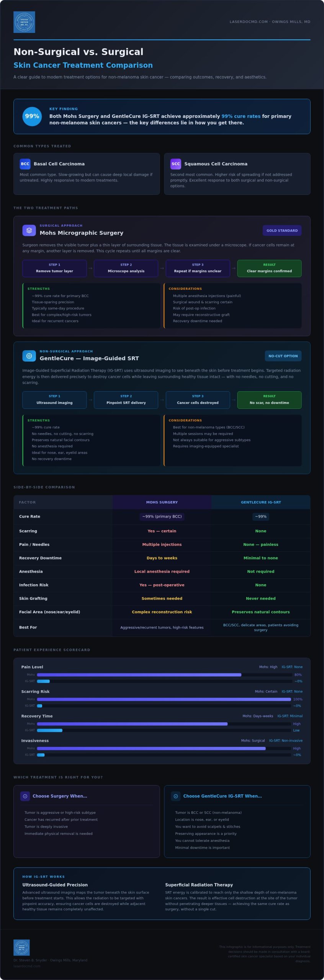This screenshot has width=324, height=980.
Task: Select the Pinpoint SRT delivery step box
Action: (126, 400)
